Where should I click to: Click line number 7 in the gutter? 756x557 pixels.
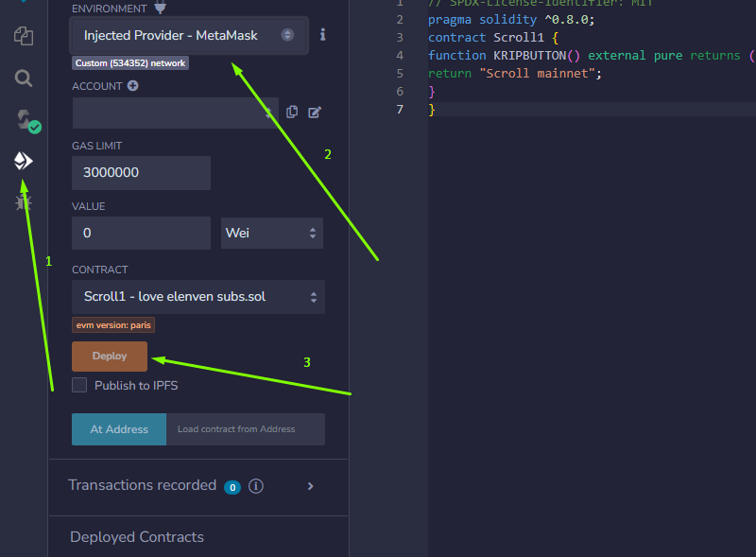pyautogui.click(x=400, y=110)
